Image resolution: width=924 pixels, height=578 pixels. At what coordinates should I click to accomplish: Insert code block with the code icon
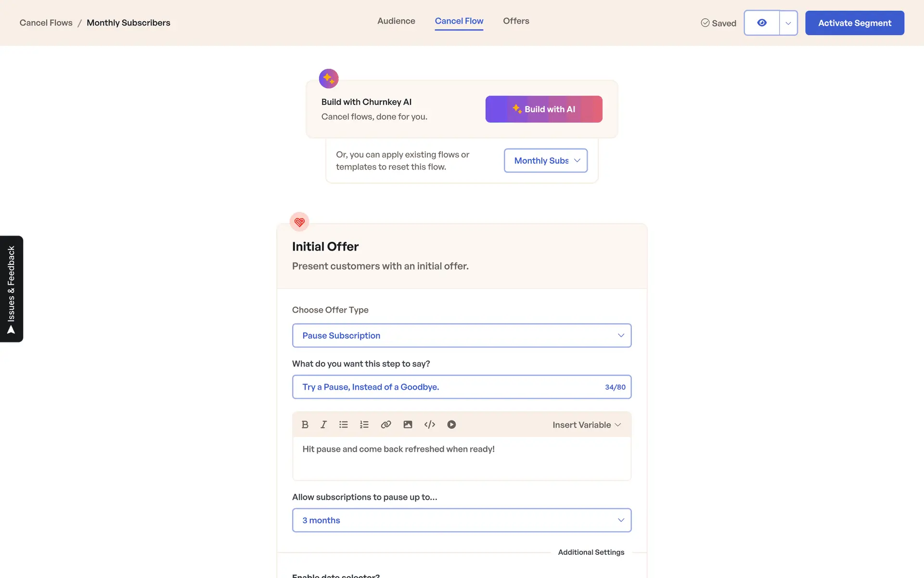[x=430, y=424]
